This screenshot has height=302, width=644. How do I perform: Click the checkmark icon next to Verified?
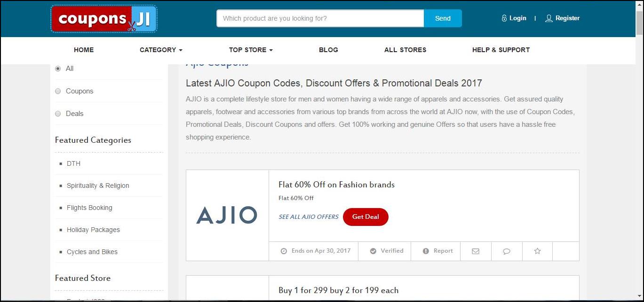[x=373, y=251]
